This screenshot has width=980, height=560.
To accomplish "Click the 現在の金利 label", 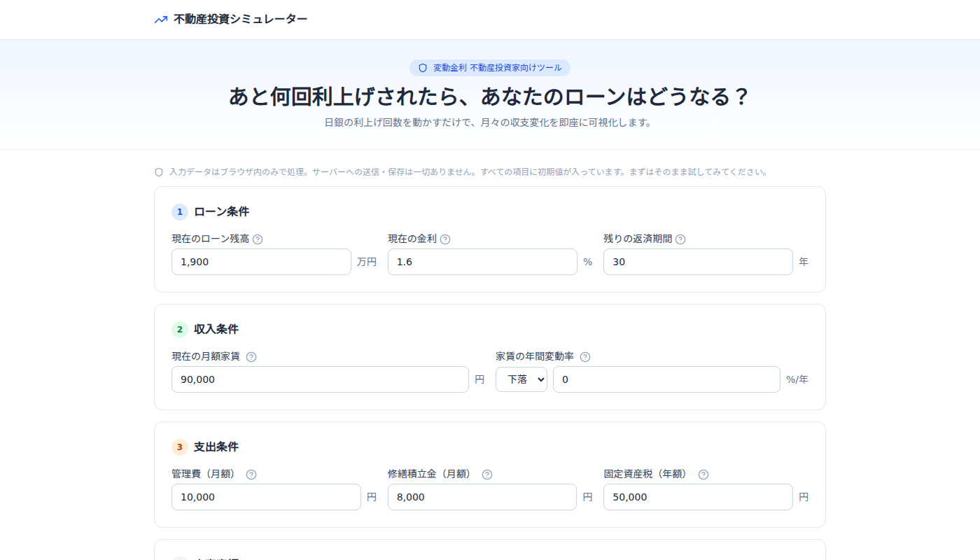I will tap(412, 239).
